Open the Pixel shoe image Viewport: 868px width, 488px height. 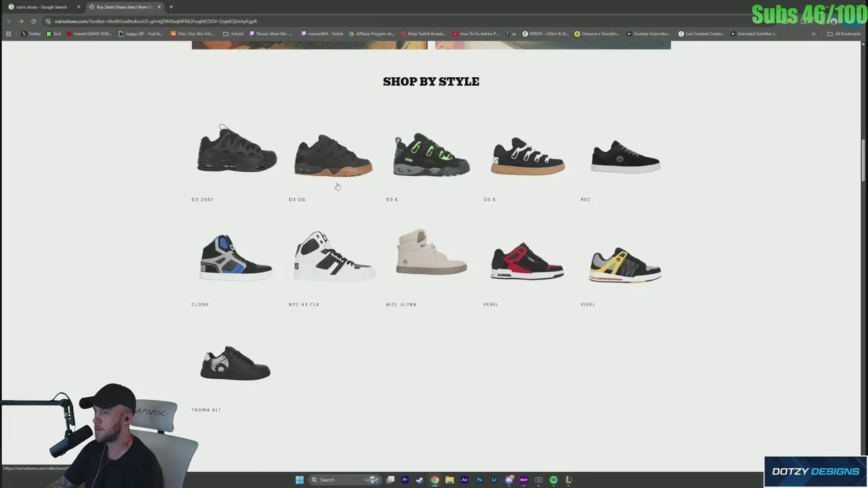(x=625, y=264)
